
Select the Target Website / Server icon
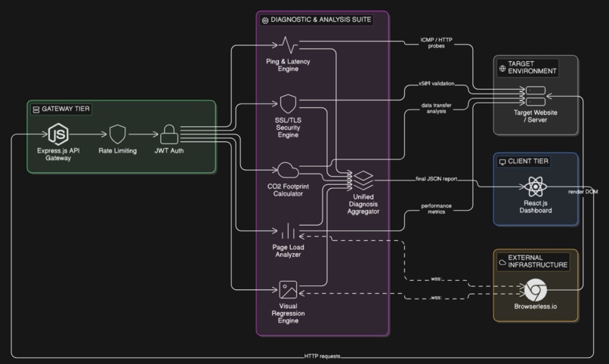pyautogui.click(x=536, y=96)
